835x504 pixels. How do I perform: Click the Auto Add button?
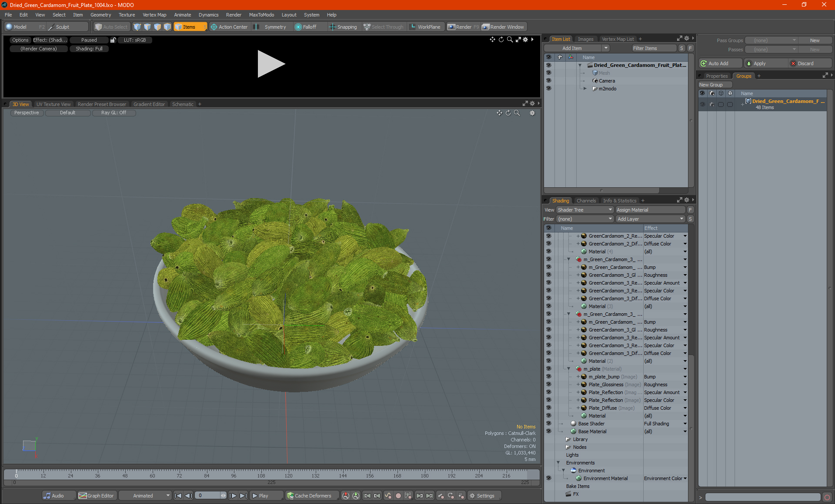tap(720, 63)
